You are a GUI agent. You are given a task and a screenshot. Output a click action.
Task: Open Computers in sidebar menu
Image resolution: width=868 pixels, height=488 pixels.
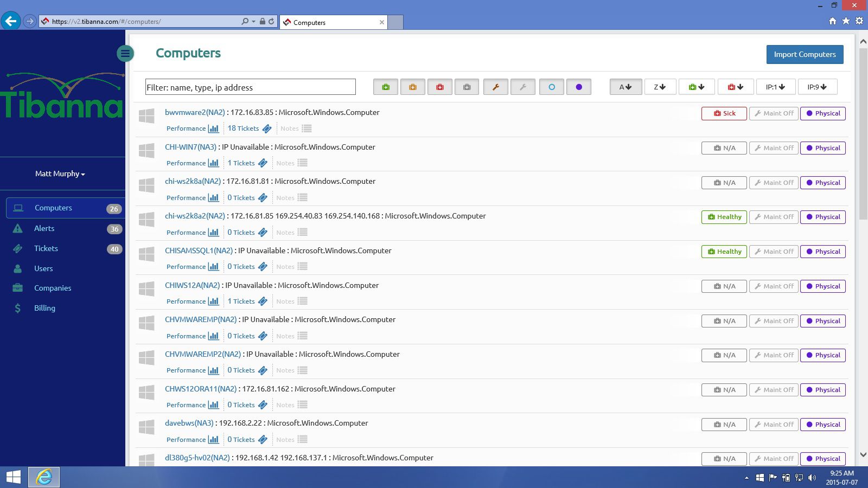pyautogui.click(x=65, y=208)
